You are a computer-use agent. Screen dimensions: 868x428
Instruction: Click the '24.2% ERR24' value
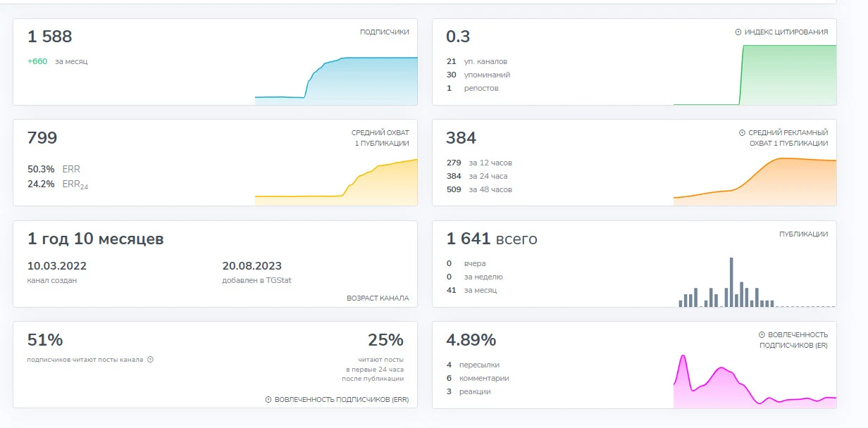[x=58, y=185]
